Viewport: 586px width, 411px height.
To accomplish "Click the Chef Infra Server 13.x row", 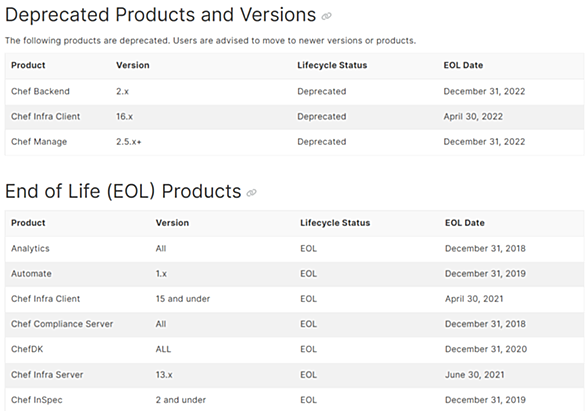I will coord(294,375).
